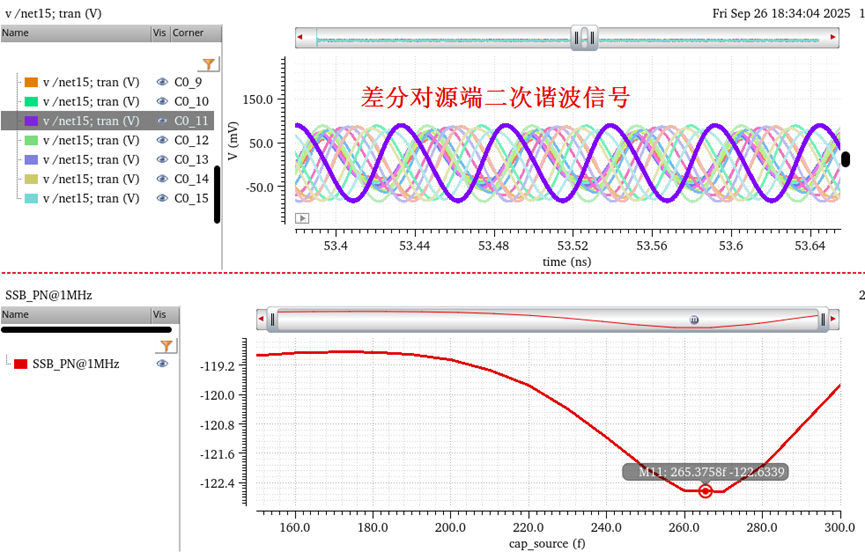The height and width of the screenshot is (552, 865).
Task: Toggle visibility of the C0_15 trace
Action: click(x=162, y=198)
